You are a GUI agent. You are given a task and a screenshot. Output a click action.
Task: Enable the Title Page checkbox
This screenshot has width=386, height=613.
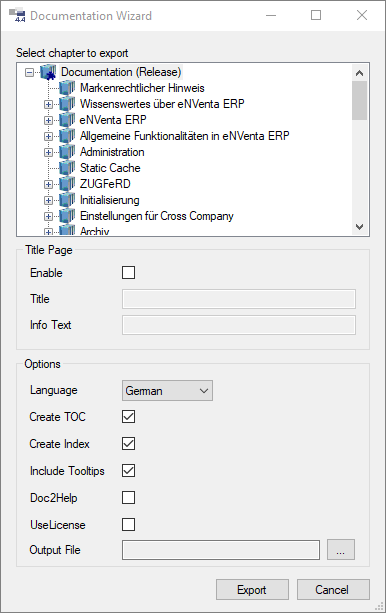tap(129, 272)
